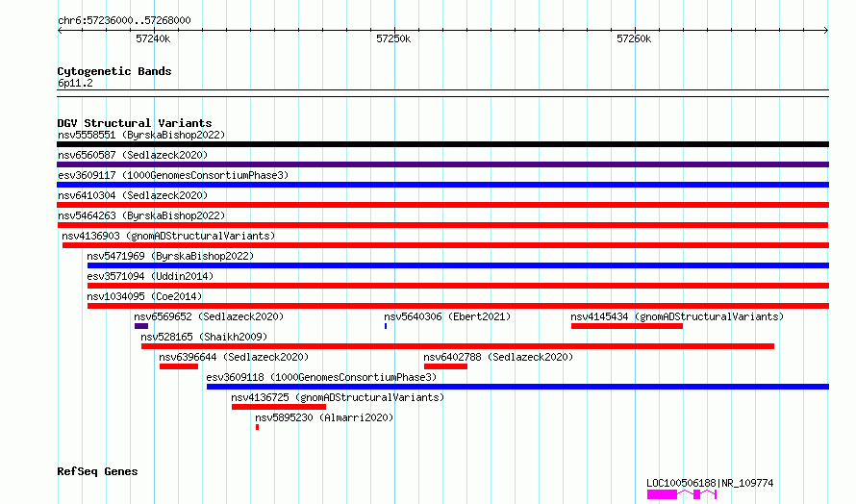This screenshot has width=856, height=504.
Task: Select the small purple nsv6569652 bar
Action: [141, 326]
